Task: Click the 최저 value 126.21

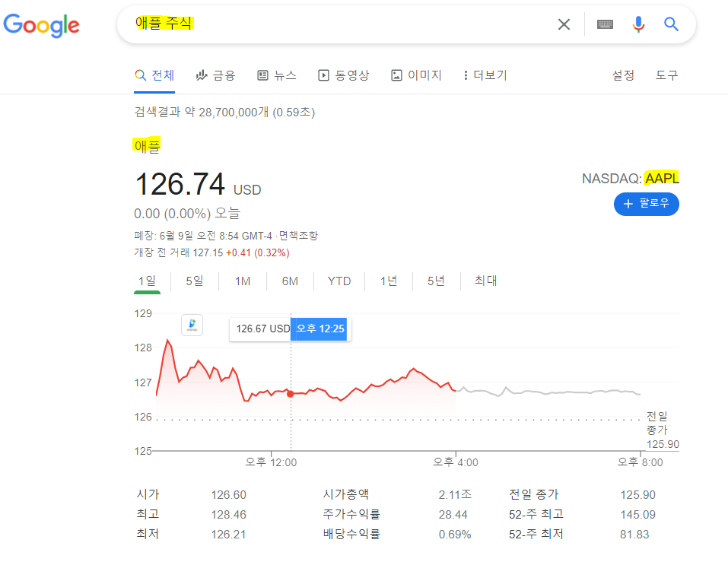Action: (228, 535)
